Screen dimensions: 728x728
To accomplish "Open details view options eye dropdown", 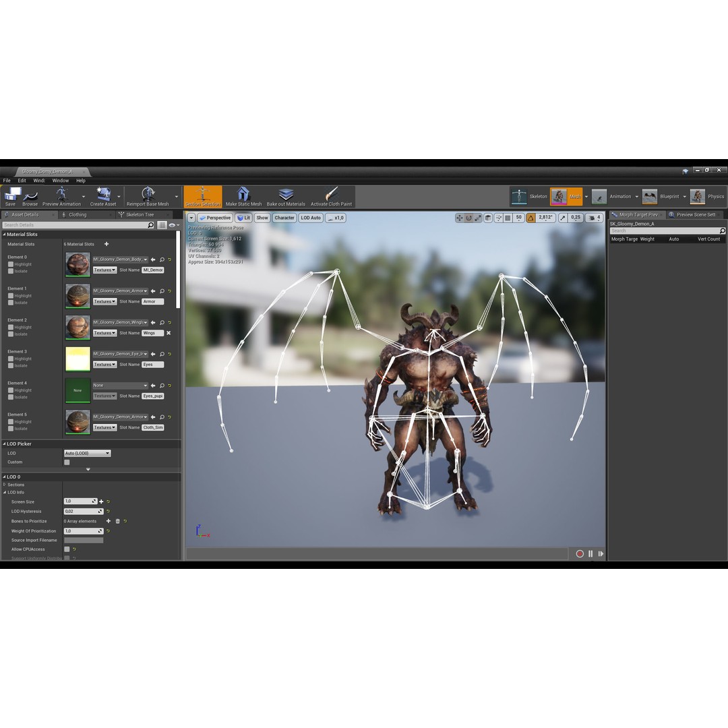I will (x=174, y=225).
